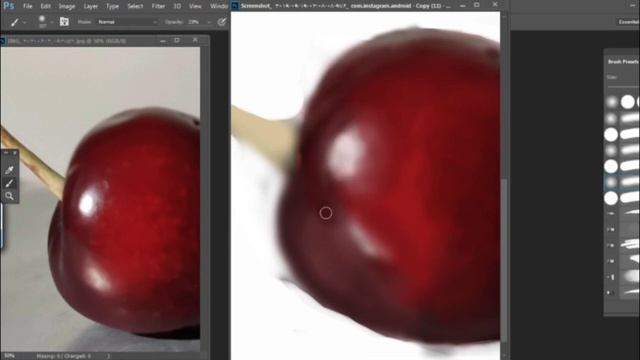Toggle the Brush panel button in options bar
640x360 pixels.
(x=64, y=22)
